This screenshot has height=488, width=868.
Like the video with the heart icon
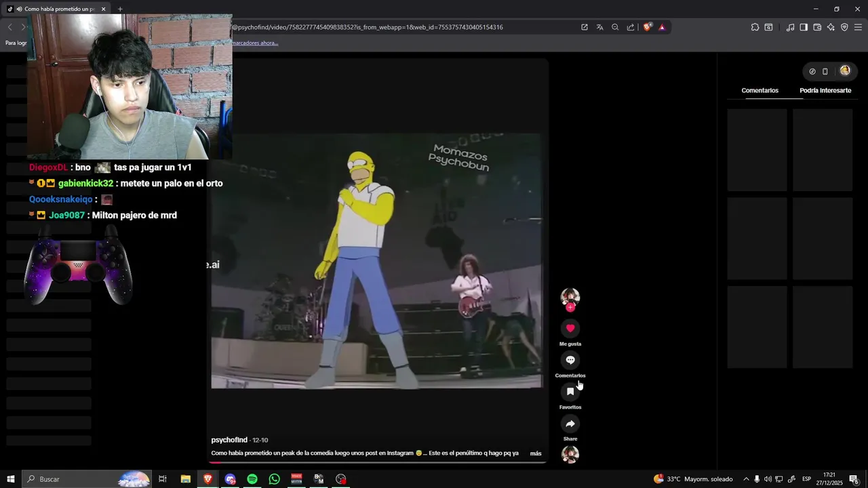pos(570,328)
